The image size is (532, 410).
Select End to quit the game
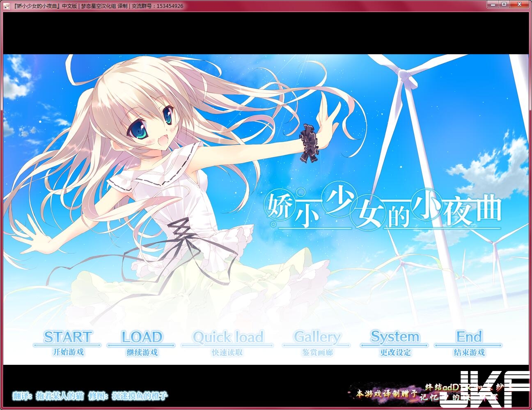(x=469, y=343)
